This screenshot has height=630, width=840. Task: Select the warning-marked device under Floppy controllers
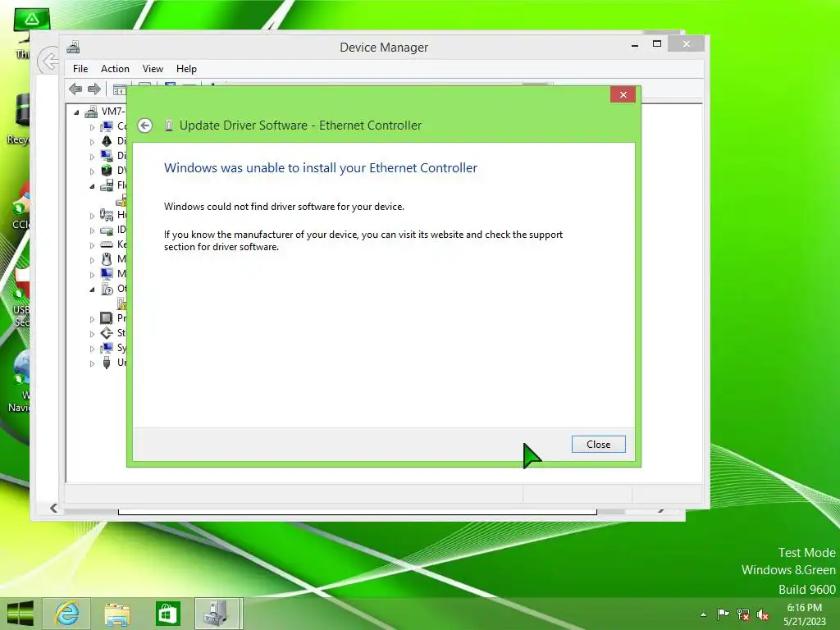pos(121,200)
